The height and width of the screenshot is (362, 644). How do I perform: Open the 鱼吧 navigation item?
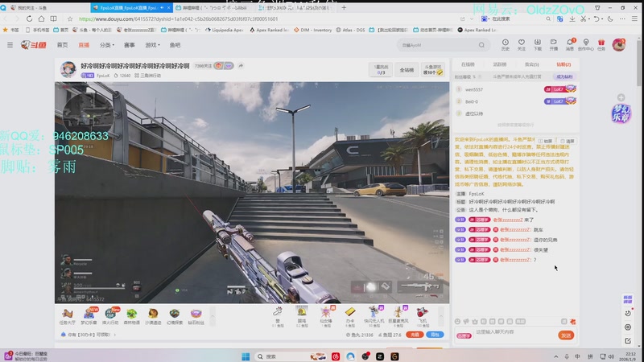pyautogui.click(x=175, y=45)
